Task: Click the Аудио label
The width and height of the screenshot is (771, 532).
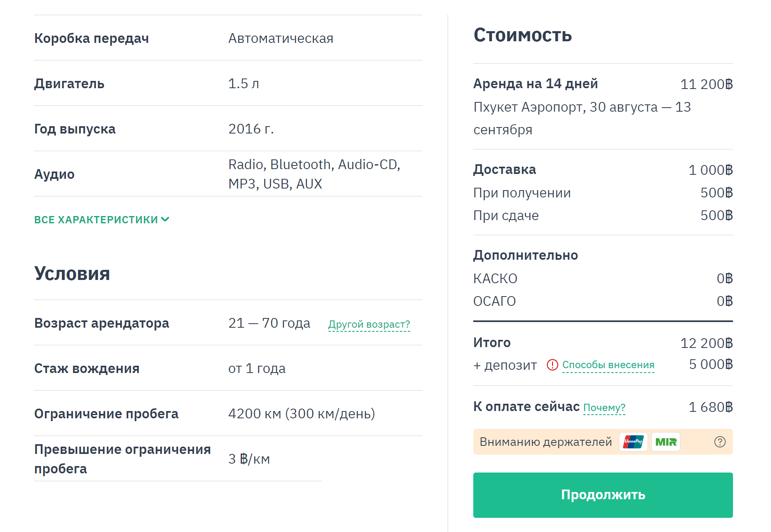Action: [54, 174]
